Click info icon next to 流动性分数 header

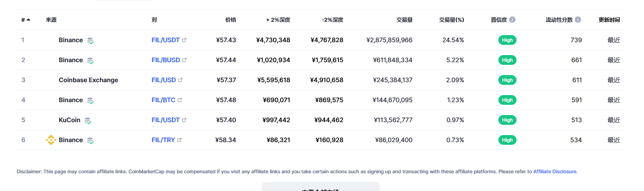pos(578,20)
